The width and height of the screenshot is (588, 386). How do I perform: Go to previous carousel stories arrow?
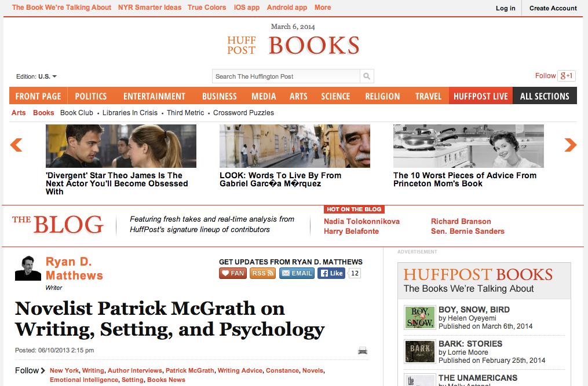coord(16,145)
